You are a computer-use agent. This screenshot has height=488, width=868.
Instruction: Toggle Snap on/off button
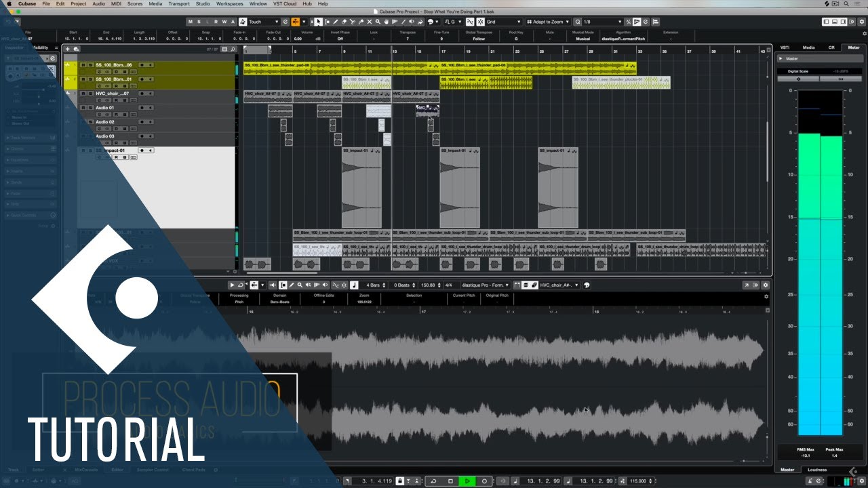pyautogui.click(x=481, y=22)
